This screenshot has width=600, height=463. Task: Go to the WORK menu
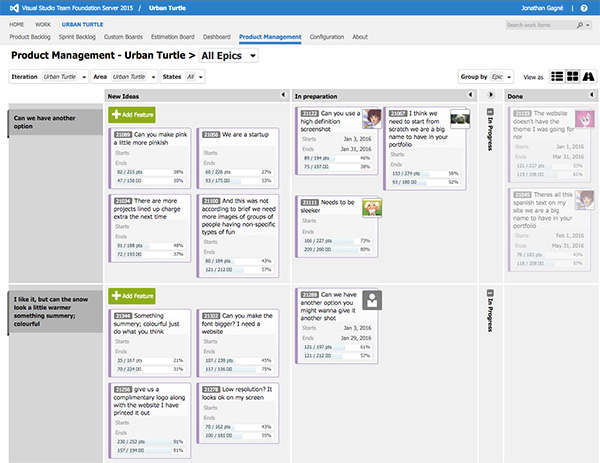tap(43, 24)
